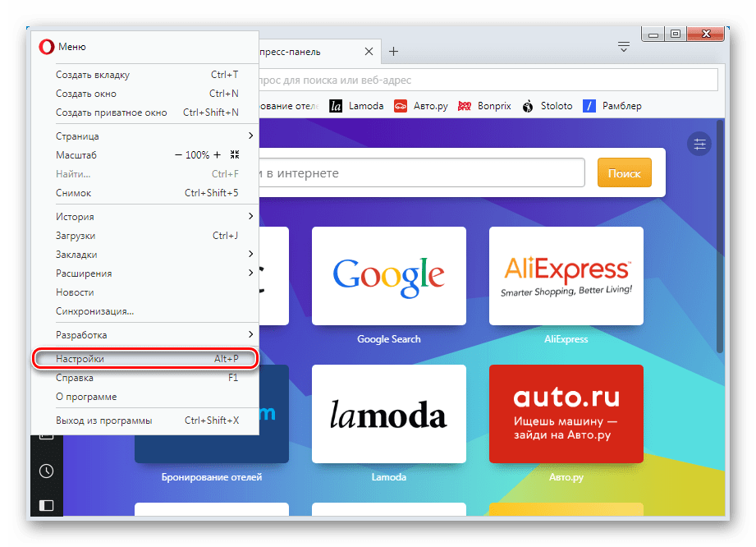756x547 pixels.
Task: Open Lamoda bookmark in bookmarks bar
Action: click(357, 106)
